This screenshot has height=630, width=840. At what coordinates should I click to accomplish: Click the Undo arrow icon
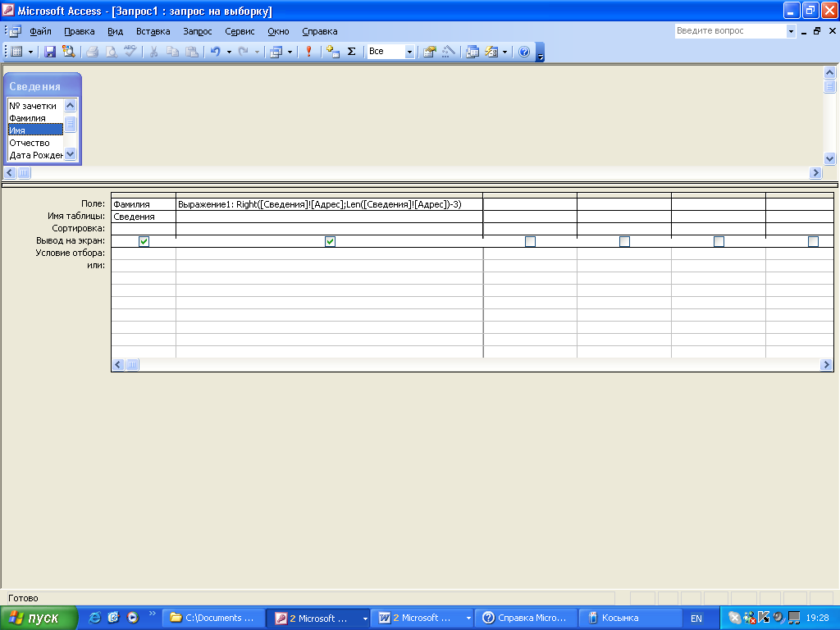pyautogui.click(x=216, y=52)
